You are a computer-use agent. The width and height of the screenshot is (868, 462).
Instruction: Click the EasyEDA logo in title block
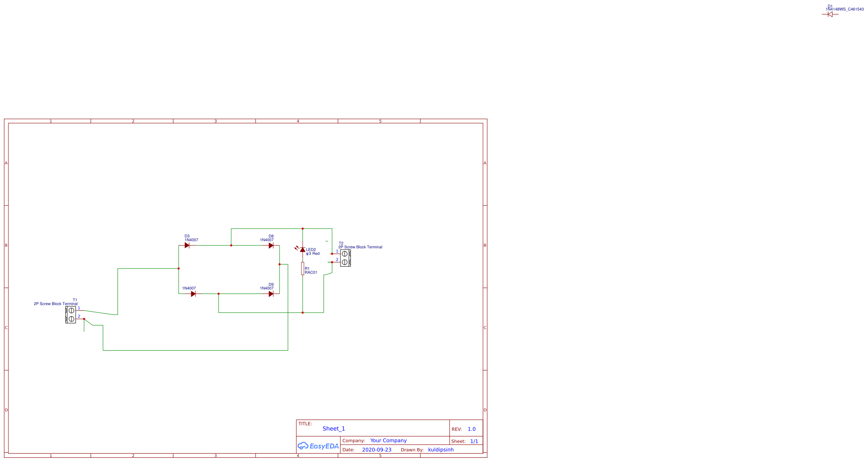point(318,446)
